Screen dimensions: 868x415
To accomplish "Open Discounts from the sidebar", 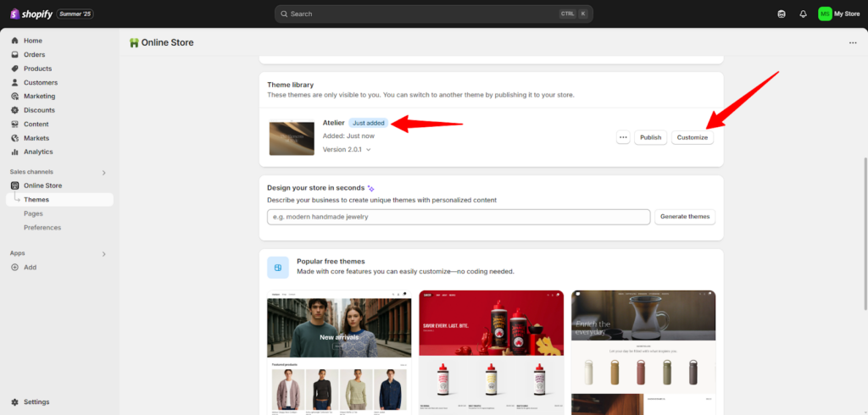I will (x=39, y=110).
